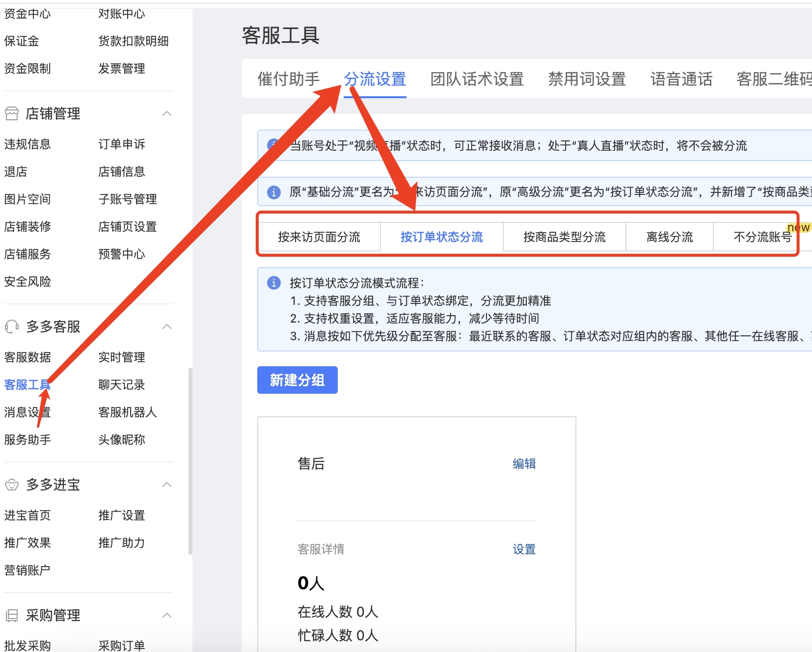The height and width of the screenshot is (652, 812).
Task: Open 聊天记录 in the sidebar
Action: click(x=122, y=385)
